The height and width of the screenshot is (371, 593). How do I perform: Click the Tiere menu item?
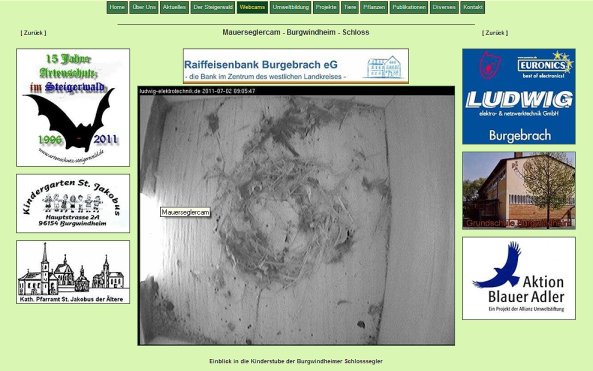[350, 8]
